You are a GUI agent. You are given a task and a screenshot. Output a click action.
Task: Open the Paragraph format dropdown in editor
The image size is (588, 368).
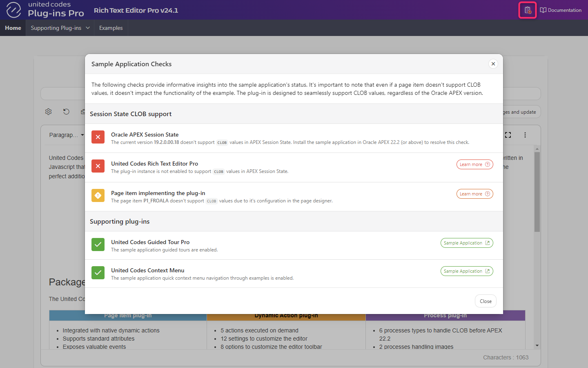(66, 135)
